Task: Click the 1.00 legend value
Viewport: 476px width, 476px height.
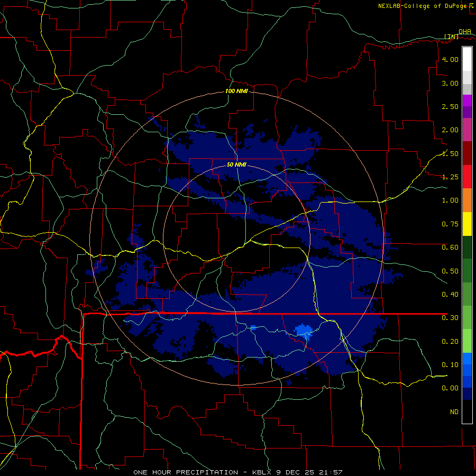Action: click(450, 200)
